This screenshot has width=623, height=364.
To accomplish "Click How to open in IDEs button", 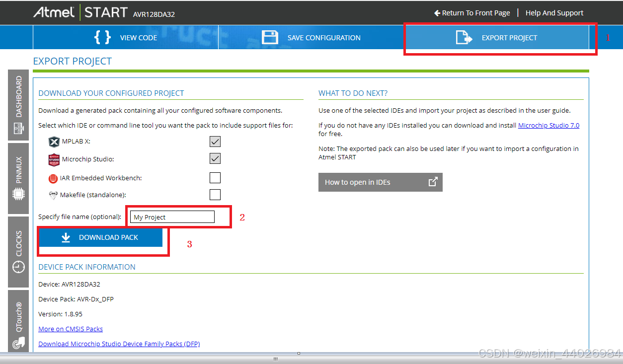I will [x=380, y=182].
